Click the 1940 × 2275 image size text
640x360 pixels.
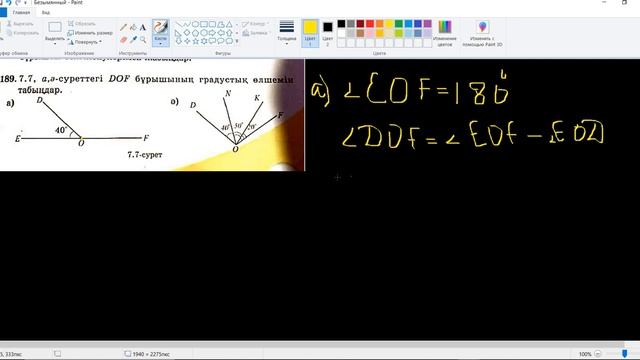[x=151, y=354]
